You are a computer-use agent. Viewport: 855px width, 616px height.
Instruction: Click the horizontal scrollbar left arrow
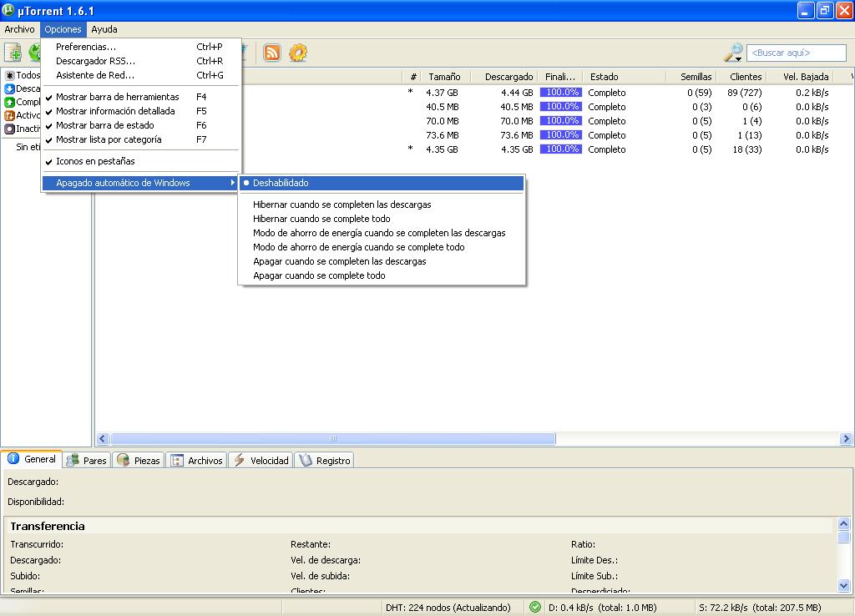pos(103,438)
